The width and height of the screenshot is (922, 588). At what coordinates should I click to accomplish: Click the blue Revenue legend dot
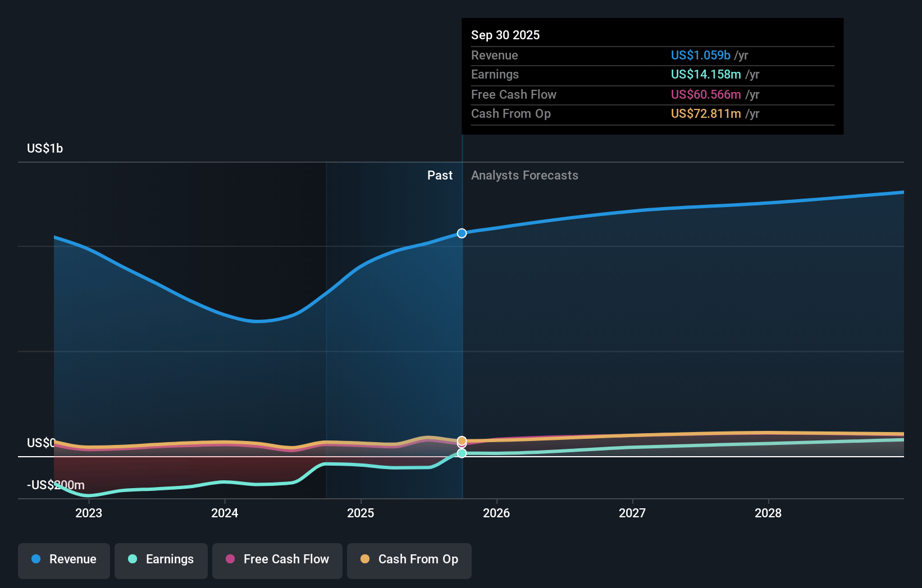pos(36,559)
